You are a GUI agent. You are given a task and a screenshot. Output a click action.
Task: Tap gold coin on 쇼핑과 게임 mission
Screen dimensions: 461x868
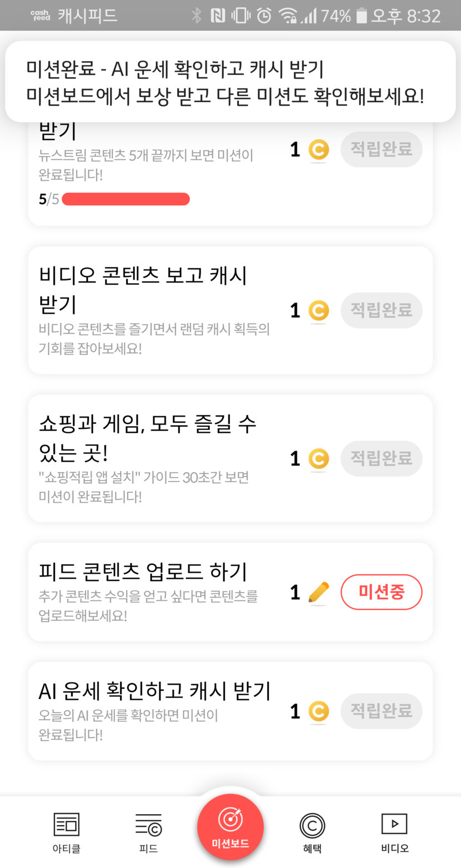tap(318, 459)
